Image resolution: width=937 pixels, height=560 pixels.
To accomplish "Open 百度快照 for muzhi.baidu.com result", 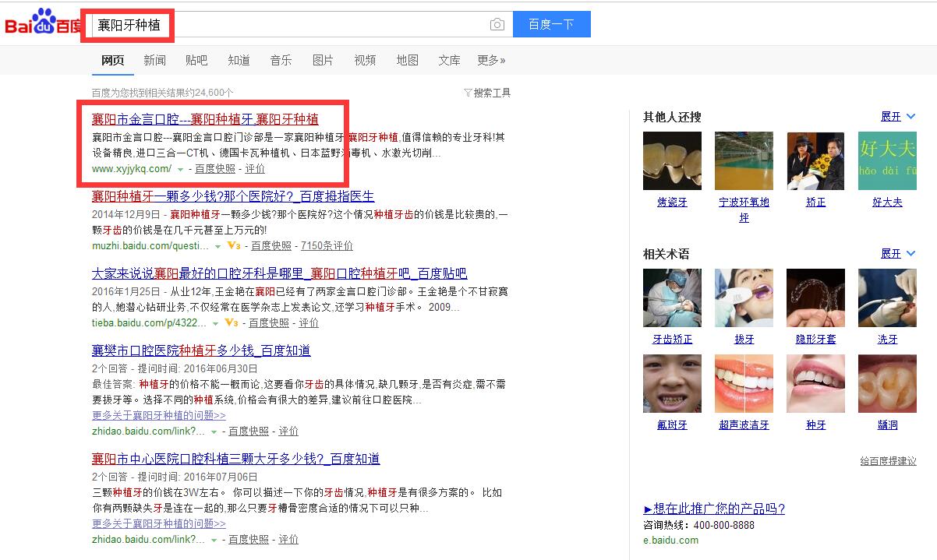I will pos(271,246).
